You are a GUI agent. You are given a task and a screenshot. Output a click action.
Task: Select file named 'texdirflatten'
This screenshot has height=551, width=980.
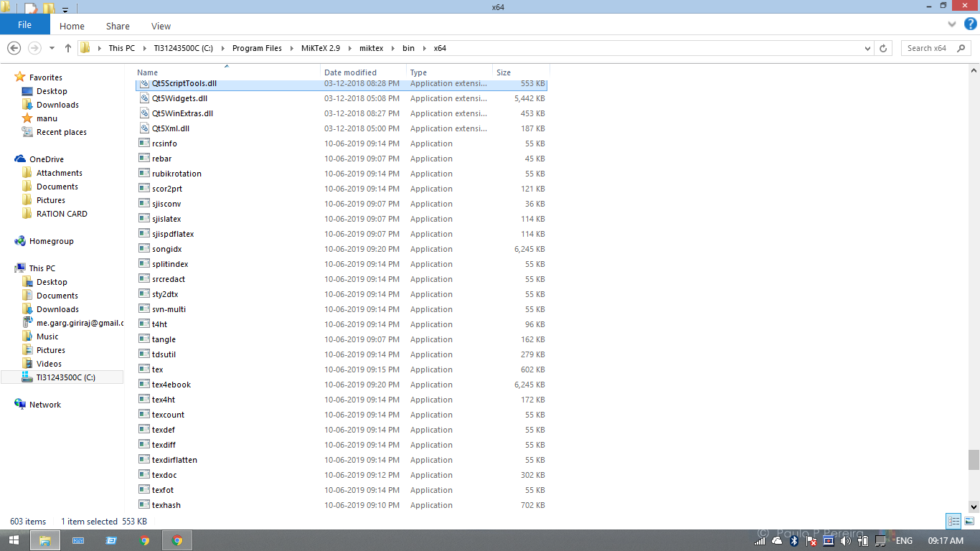(174, 460)
